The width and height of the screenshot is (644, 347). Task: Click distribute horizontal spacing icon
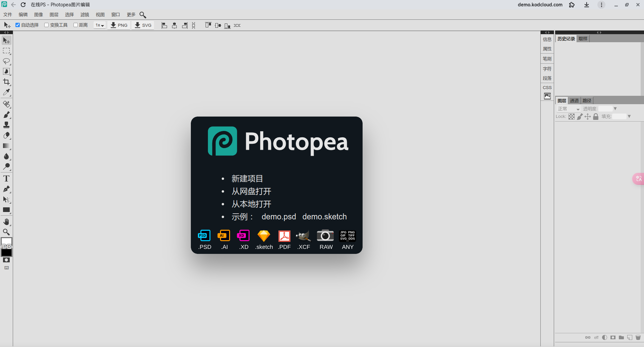(x=237, y=25)
